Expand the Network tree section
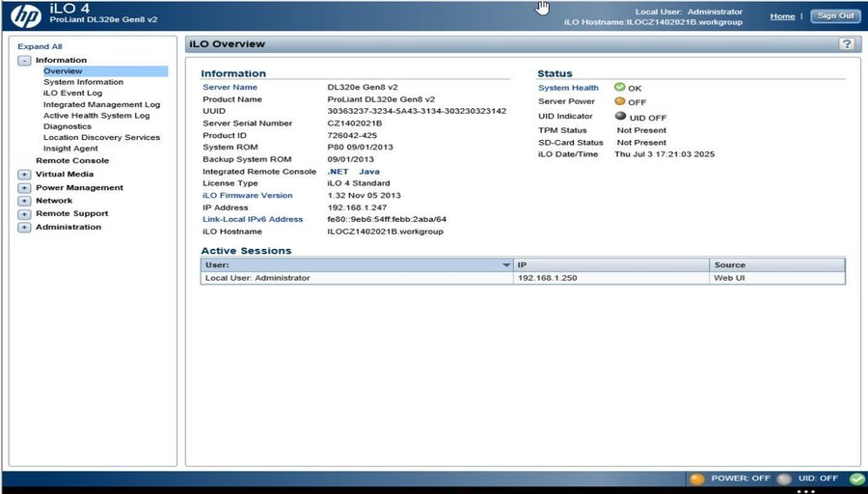The height and width of the screenshot is (494, 868). pos(24,201)
